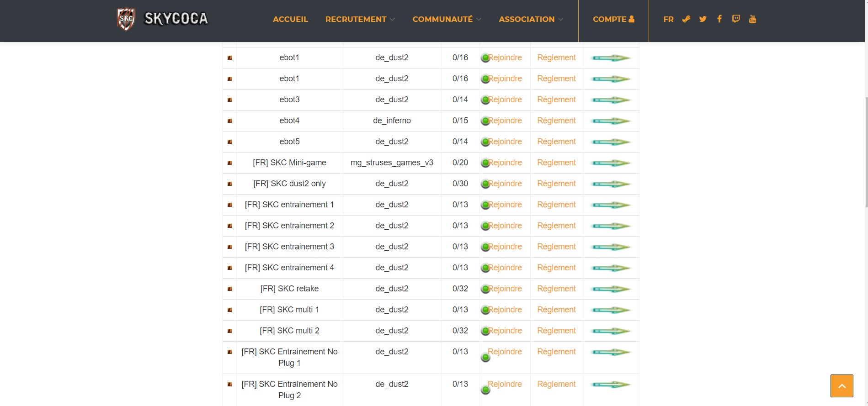Image resolution: width=868 pixels, height=406 pixels.
Task: Switch language using the FR selector
Action: point(668,19)
